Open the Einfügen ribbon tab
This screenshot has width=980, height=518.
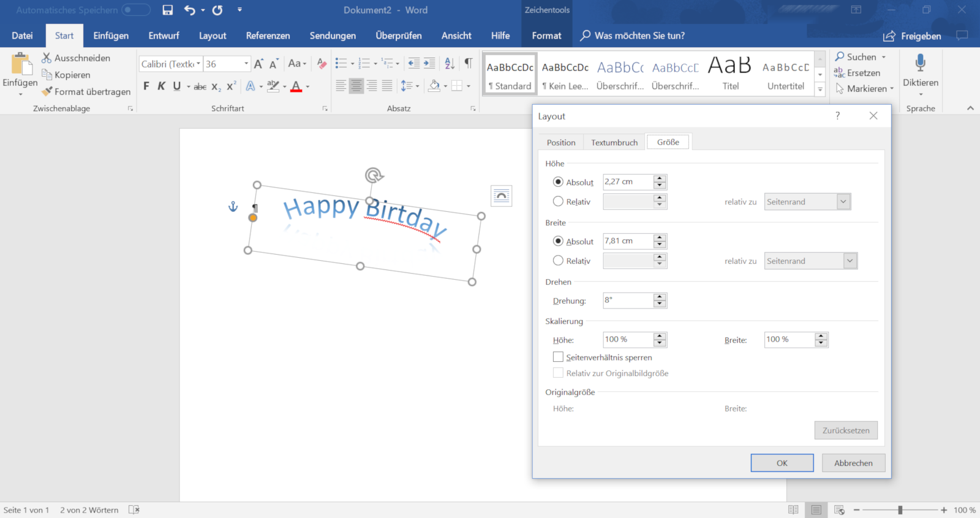coord(111,36)
